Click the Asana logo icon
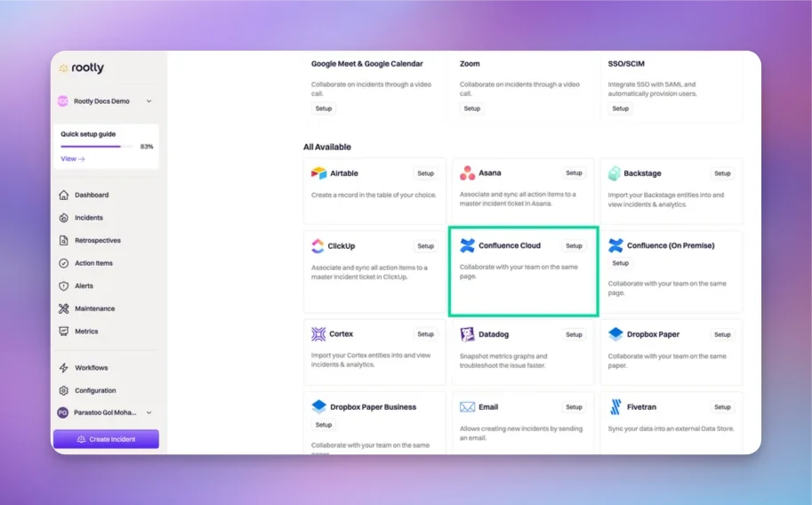This screenshot has width=812, height=505. (467, 173)
